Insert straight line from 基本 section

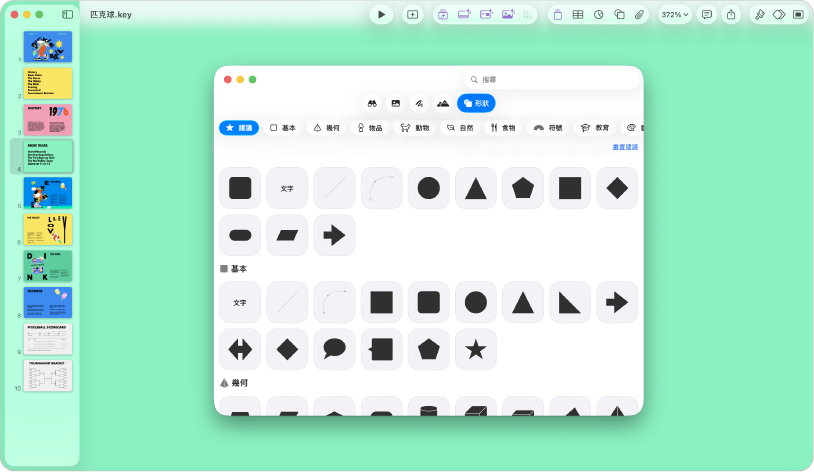coord(287,302)
